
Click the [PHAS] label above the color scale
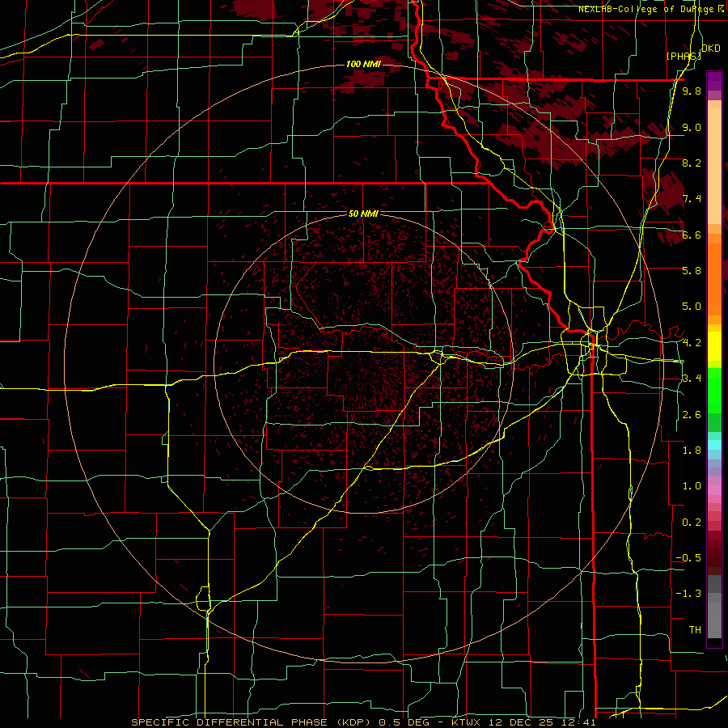[684, 57]
